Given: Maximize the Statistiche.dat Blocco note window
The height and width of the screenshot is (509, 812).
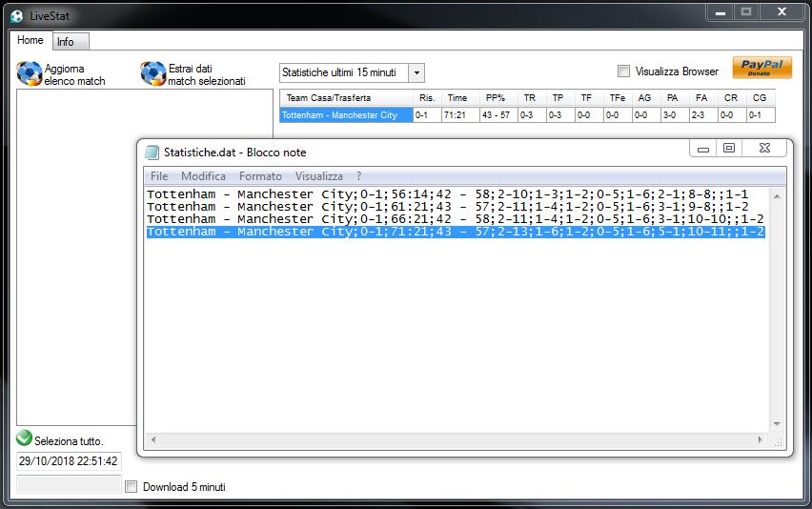Looking at the screenshot, I should (729, 149).
